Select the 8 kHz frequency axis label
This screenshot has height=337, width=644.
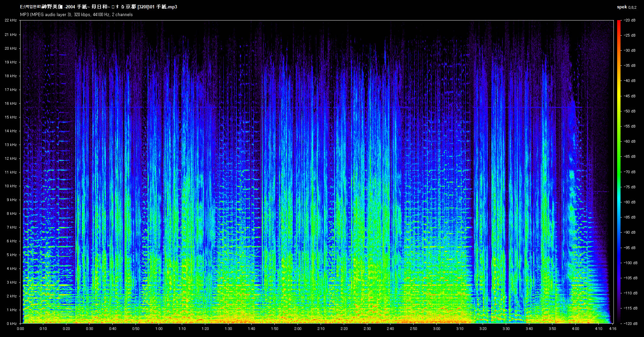(x=12, y=213)
